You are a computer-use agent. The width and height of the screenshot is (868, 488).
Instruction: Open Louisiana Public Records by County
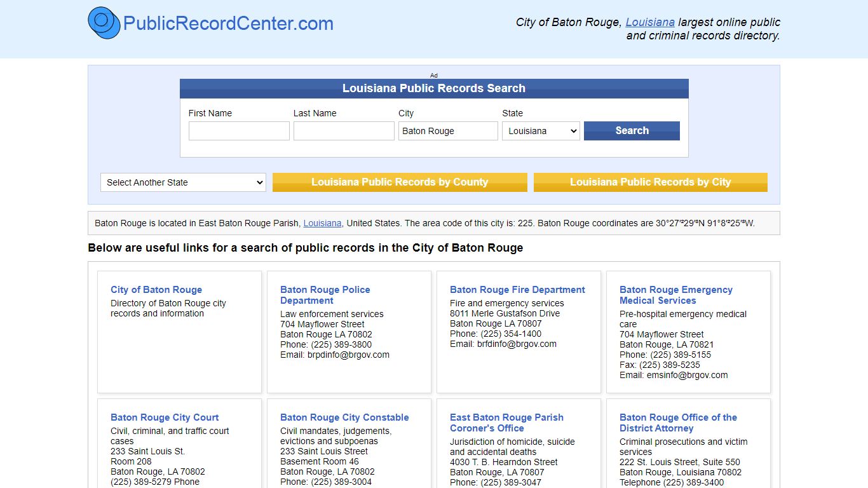coord(400,182)
